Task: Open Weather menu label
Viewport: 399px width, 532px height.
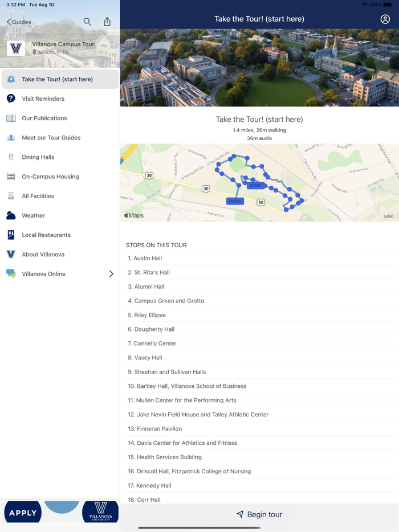Action: tap(33, 215)
